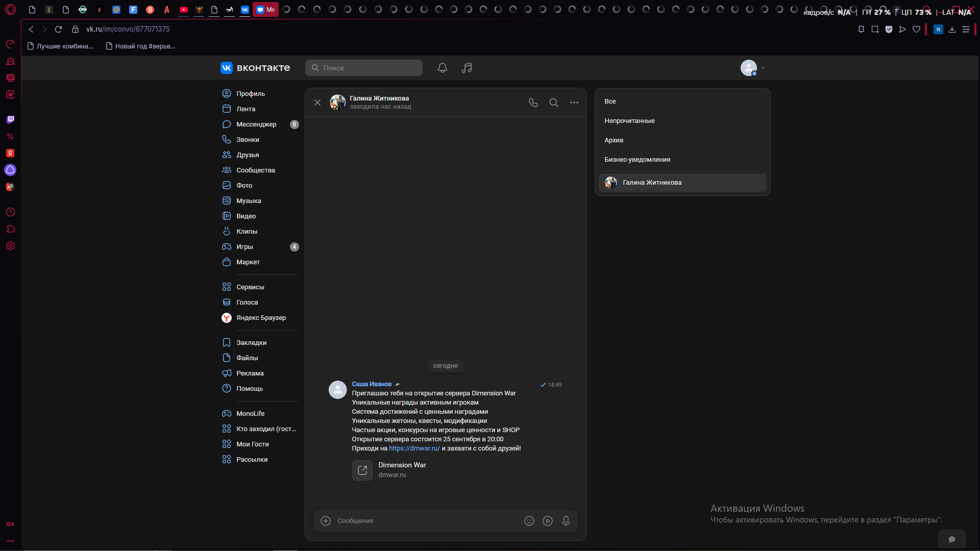Click the Поиск search field in header
Viewport: 980px width, 551px height.
364,68
